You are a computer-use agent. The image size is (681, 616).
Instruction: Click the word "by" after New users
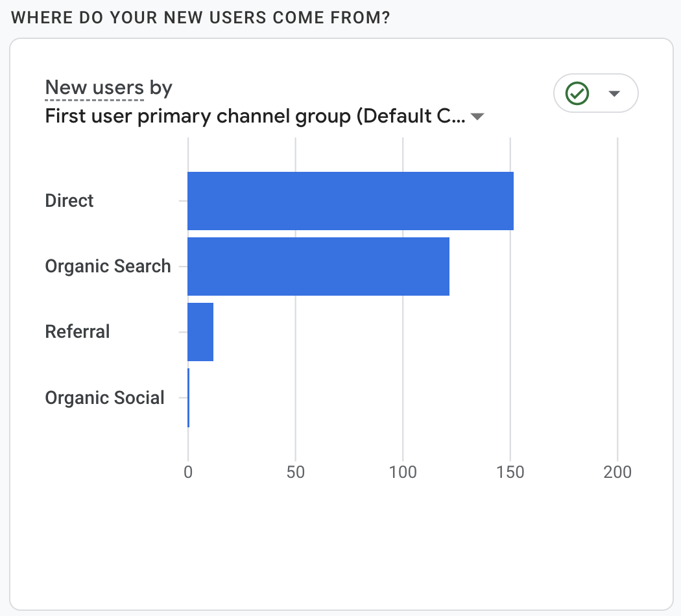(x=161, y=88)
